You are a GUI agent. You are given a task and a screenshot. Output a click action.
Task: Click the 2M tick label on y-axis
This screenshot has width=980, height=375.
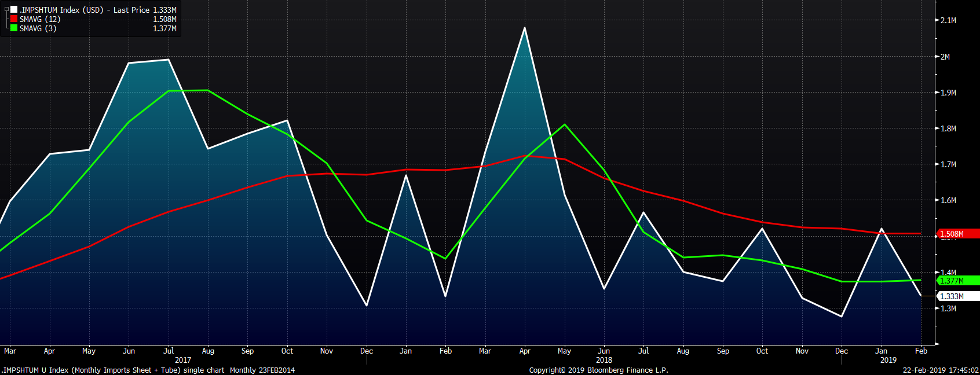coord(945,57)
